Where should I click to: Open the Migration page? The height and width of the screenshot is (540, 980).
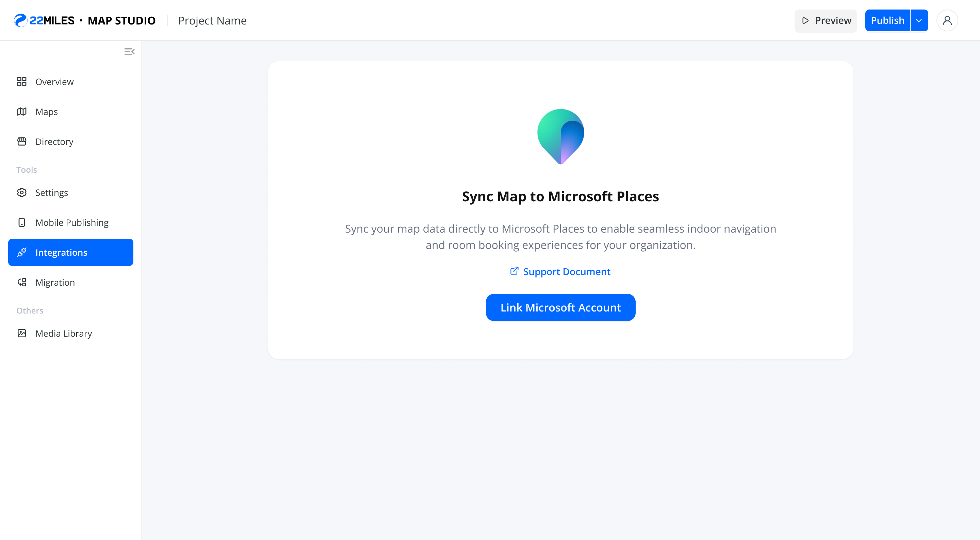[x=71, y=282]
